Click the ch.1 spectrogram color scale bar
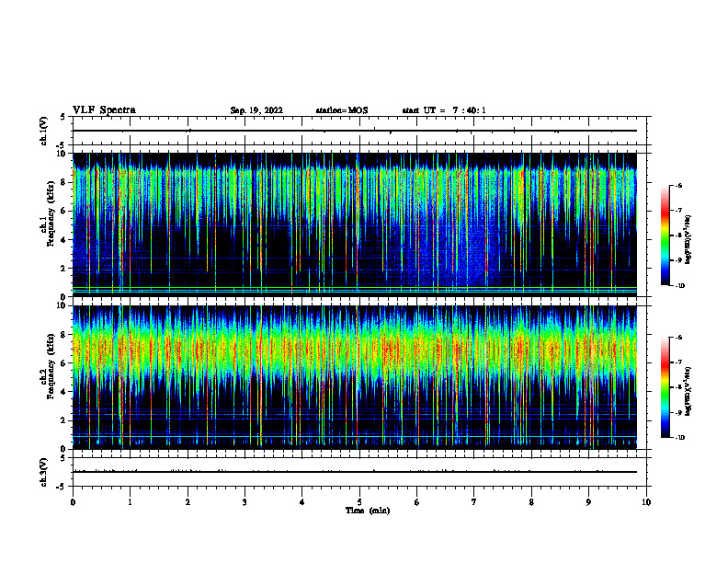The height and width of the screenshot is (563, 728). (665, 236)
